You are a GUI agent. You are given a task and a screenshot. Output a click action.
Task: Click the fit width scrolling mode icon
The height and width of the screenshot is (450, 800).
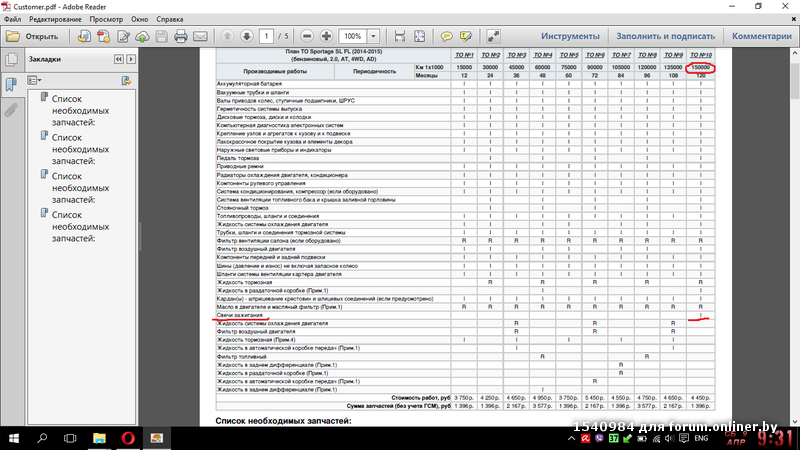tap(399, 36)
